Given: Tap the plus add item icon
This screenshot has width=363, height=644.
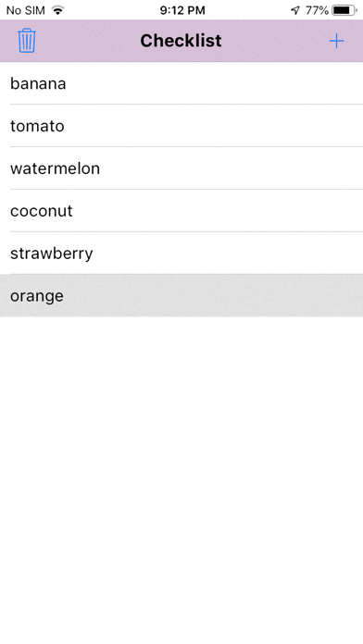Looking at the screenshot, I should tap(336, 41).
